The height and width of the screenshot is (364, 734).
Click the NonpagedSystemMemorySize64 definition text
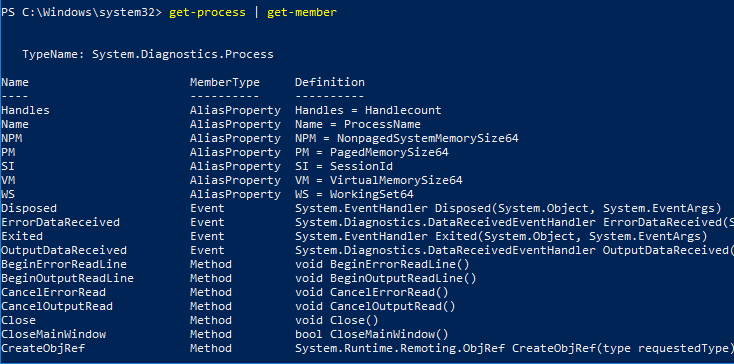427,138
